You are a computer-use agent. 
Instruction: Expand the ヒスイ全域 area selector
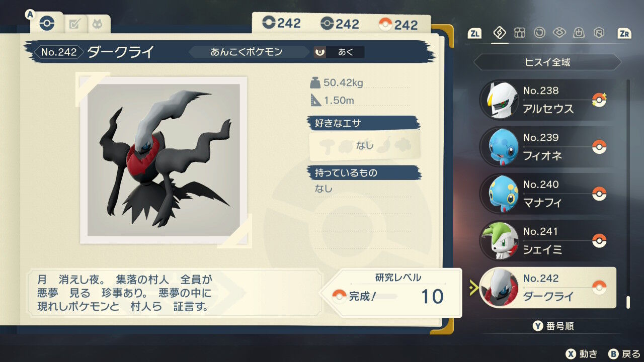547,62
